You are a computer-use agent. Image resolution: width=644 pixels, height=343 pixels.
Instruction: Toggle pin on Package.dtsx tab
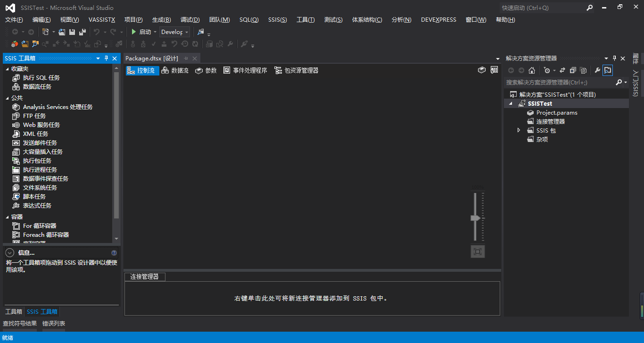tap(186, 58)
